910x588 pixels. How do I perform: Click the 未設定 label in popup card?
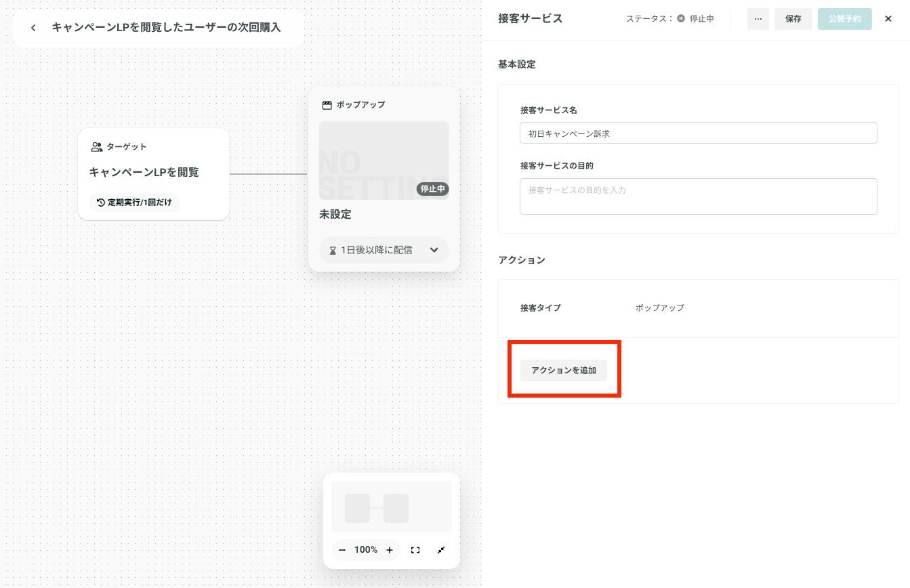tap(335, 214)
